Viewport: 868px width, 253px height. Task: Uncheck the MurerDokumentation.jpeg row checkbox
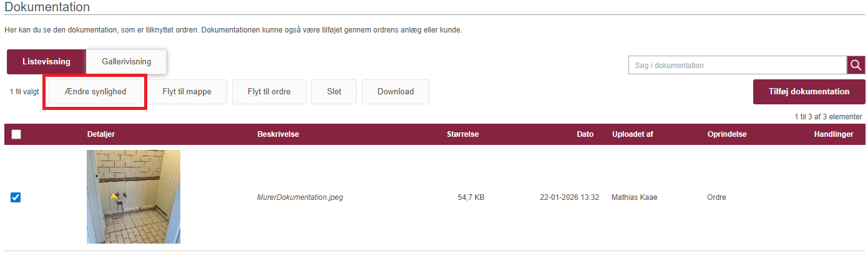pyautogui.click(x=16, y=197)
